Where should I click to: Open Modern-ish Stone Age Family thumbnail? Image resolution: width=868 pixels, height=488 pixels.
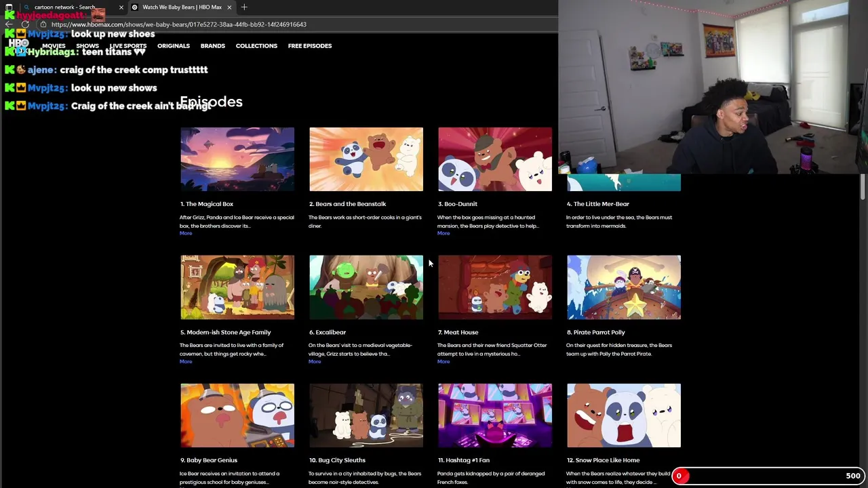(237, 287)
